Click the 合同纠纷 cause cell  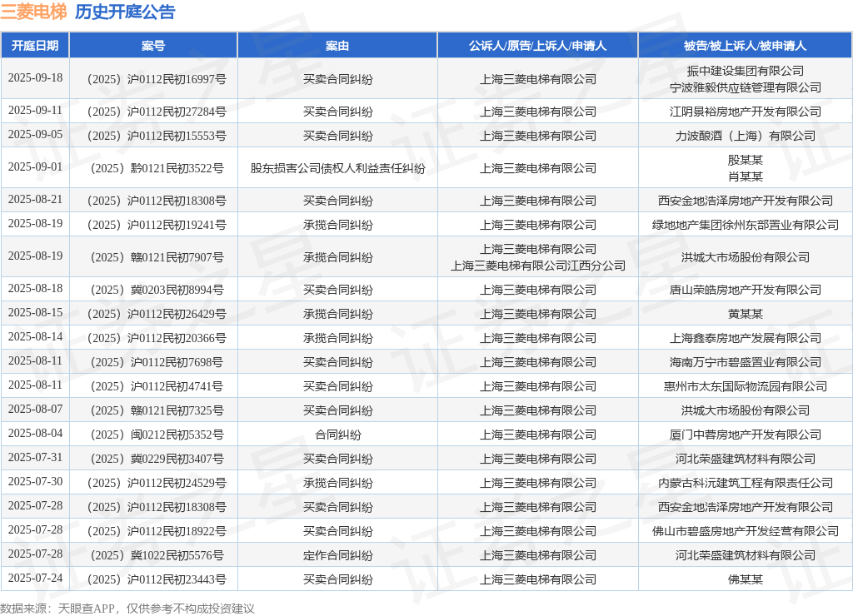tap(337, 435)
